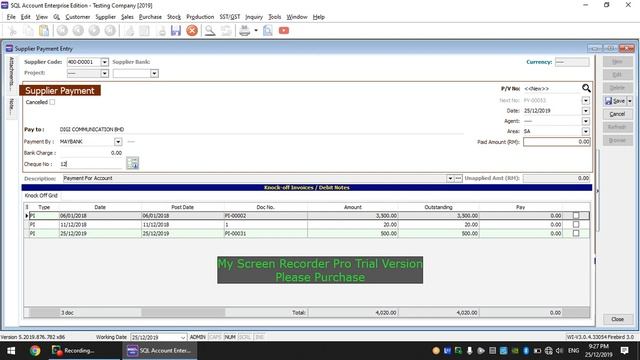The image size is (640, 360).
Task: Open Windows Start menu
Action: coord(11,351)
